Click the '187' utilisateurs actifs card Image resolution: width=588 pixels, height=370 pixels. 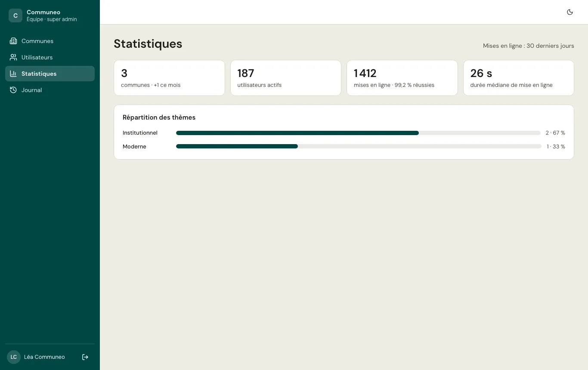[x=286, y=78]
